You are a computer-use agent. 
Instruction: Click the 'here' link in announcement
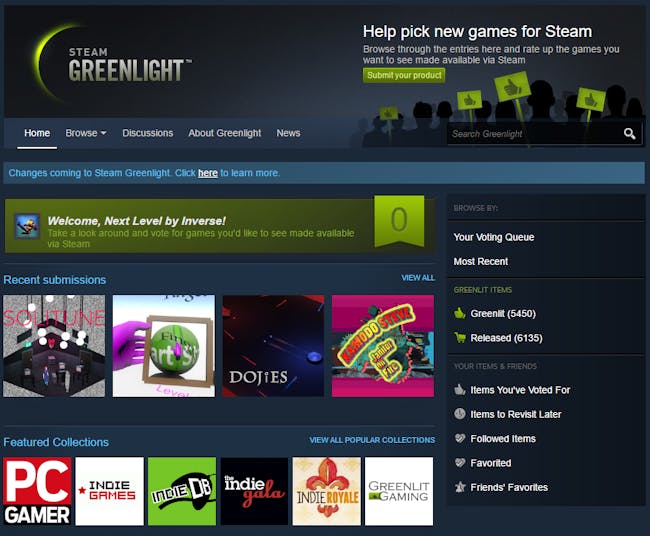[208, 173]
